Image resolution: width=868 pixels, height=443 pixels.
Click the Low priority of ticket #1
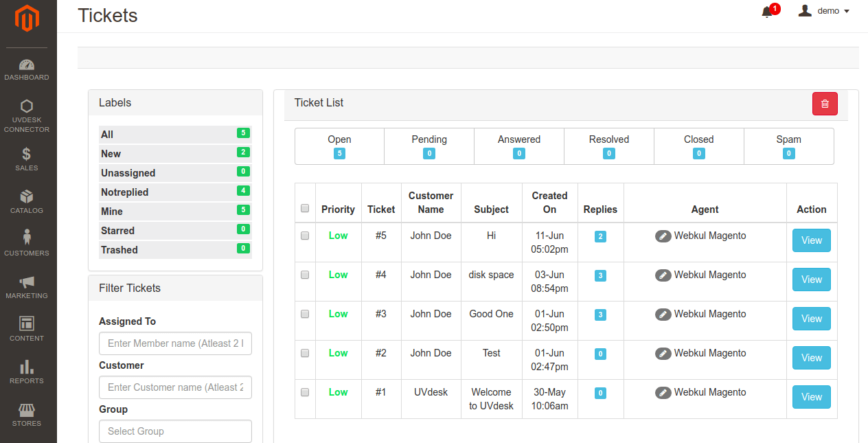coord(338,392)
